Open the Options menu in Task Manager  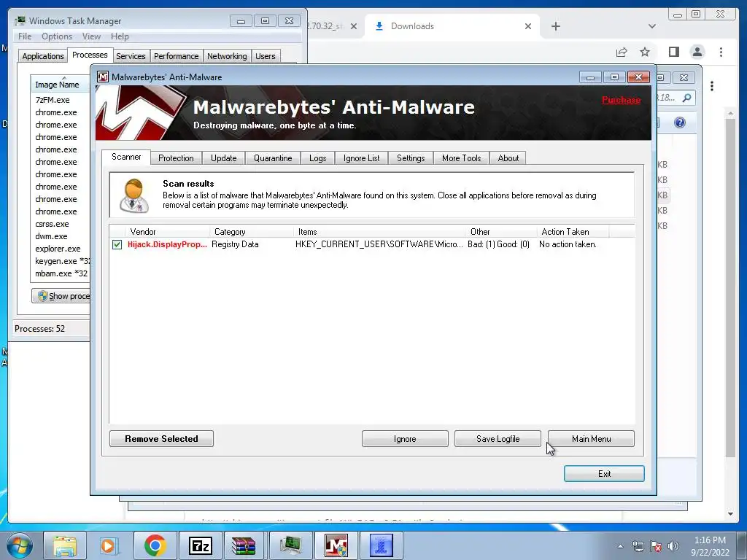point(57,36)
